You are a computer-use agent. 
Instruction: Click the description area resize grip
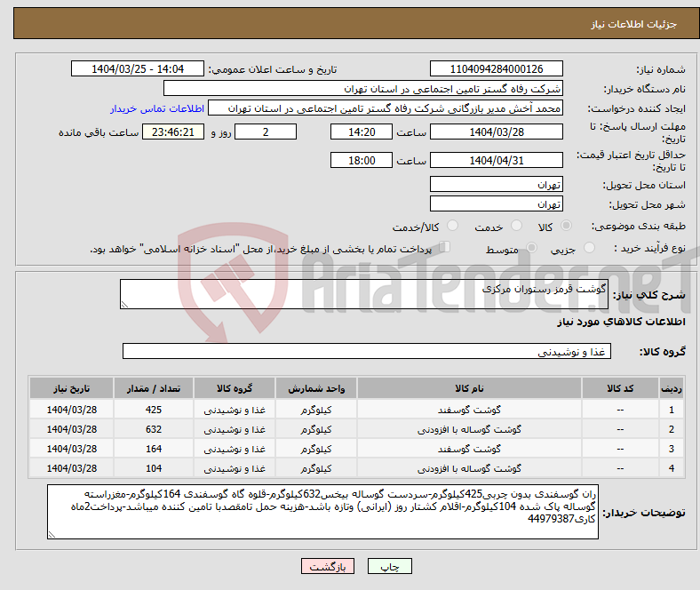tap(124, 304)
